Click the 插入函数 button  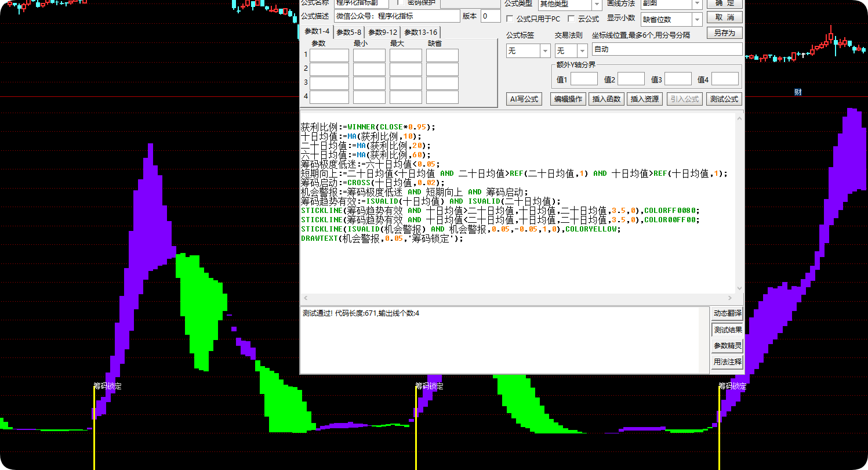point(606,99)
